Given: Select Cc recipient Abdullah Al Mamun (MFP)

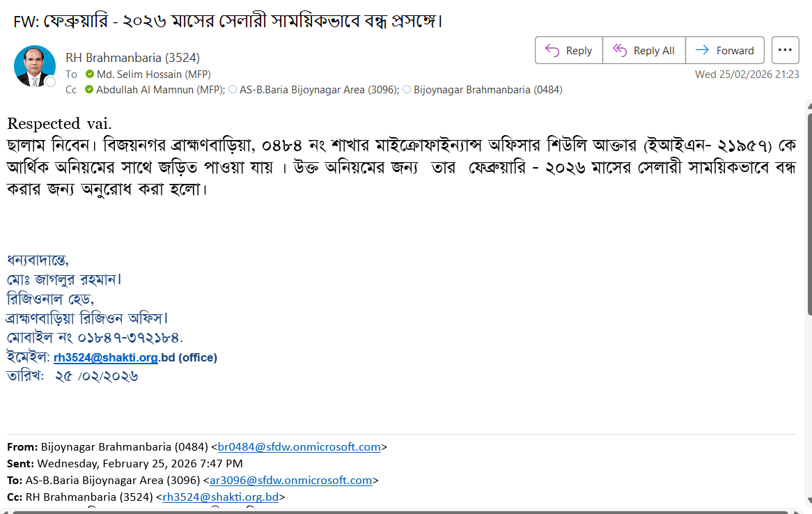Looking at the screenshot, I should tap(159, 90).
